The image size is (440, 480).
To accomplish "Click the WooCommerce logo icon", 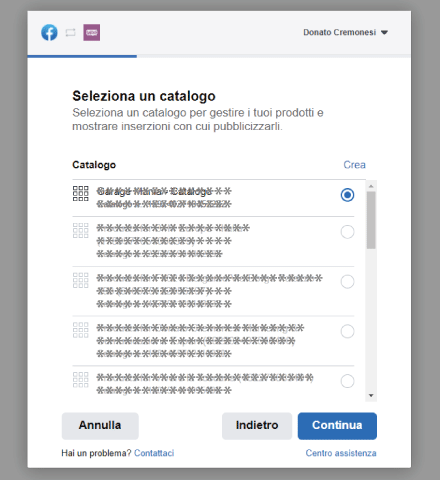I will 92,33.
